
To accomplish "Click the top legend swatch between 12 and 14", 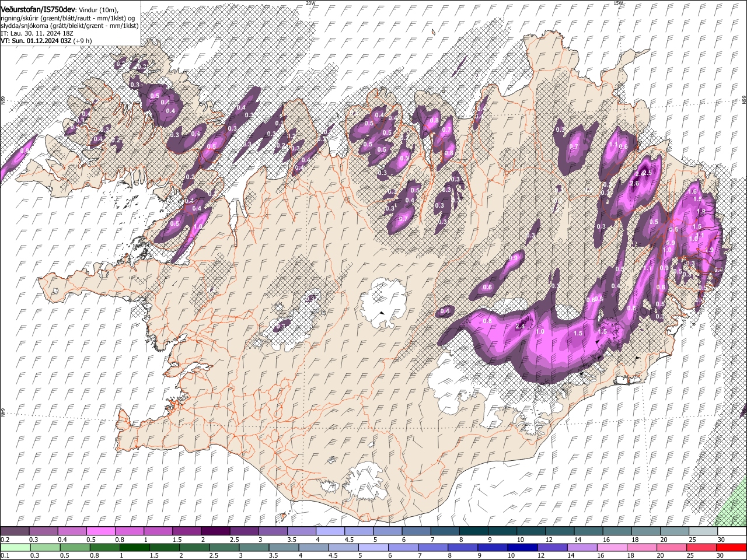I will point(560,531).
